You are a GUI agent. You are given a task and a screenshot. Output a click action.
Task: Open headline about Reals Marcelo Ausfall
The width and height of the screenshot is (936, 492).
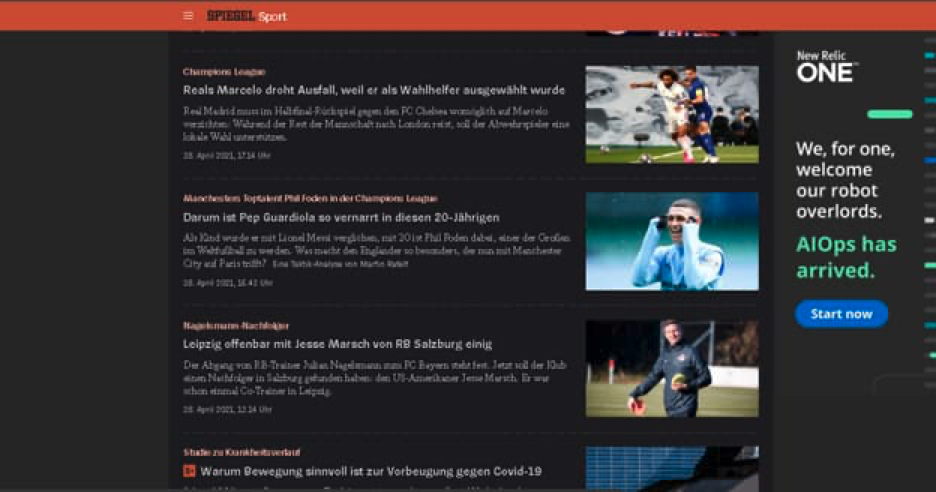pos(374,90)
